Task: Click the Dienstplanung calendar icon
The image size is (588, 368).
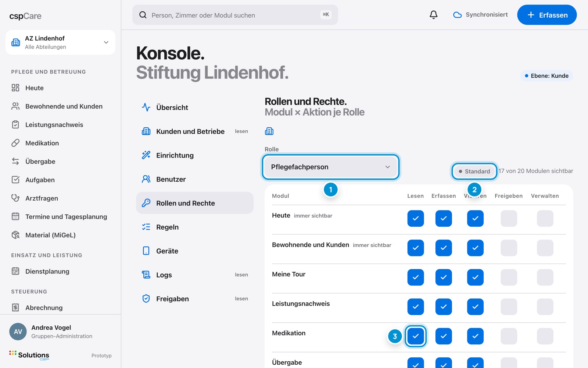Action: coord(15,271)
